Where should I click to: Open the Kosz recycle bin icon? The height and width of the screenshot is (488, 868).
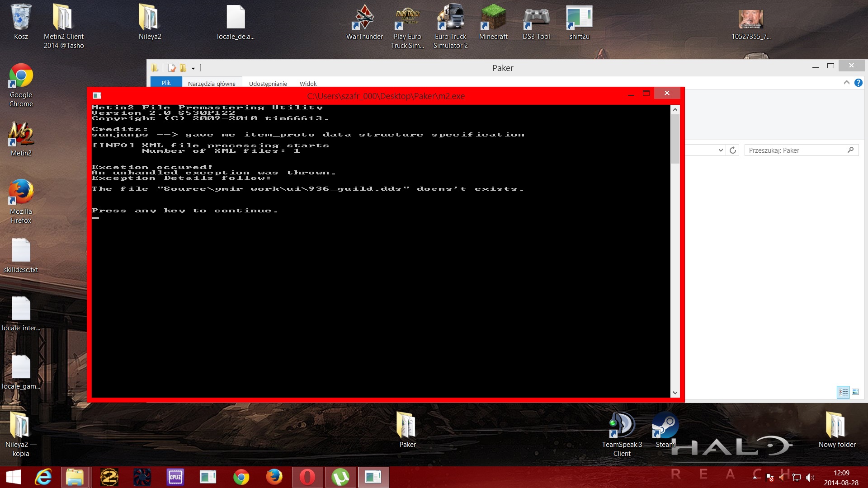(21, 22)
